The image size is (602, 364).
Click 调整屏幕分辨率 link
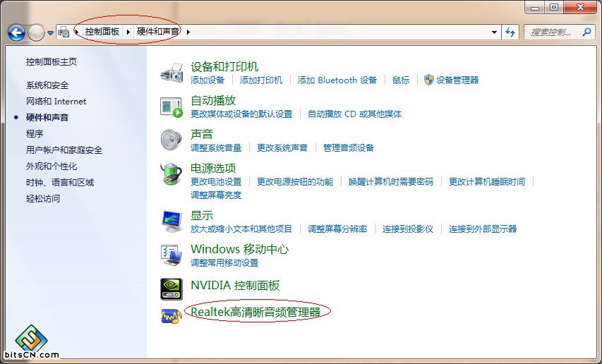337,229
